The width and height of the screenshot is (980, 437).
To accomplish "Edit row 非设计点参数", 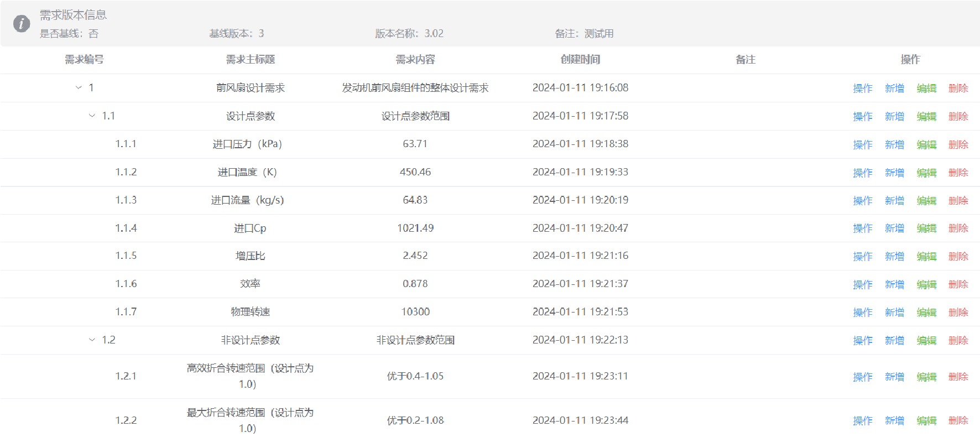I will pos(926,341).
